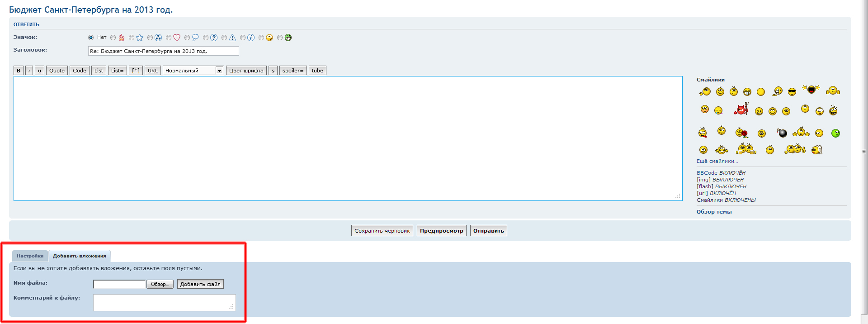Open the 'Цвет шрифта' font color picker
The image size is (868, 324).
pyautogui.click(x=246, y=71)
